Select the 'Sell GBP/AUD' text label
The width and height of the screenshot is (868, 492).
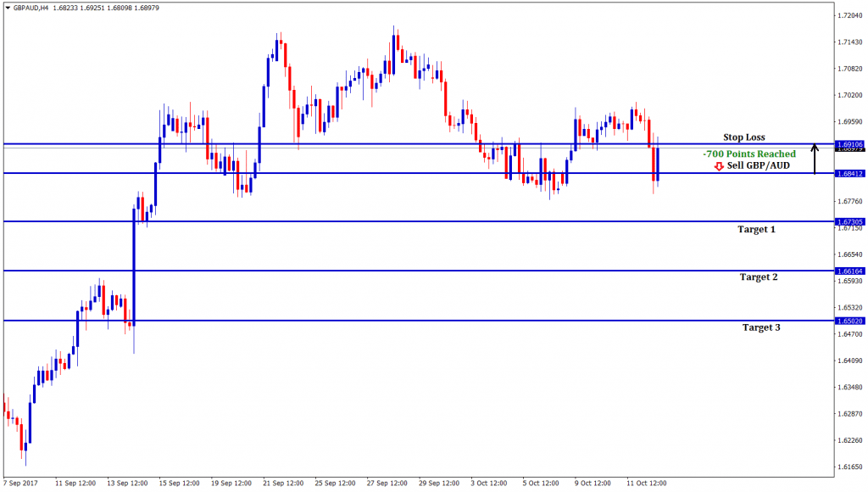click(x=759, y=165)
